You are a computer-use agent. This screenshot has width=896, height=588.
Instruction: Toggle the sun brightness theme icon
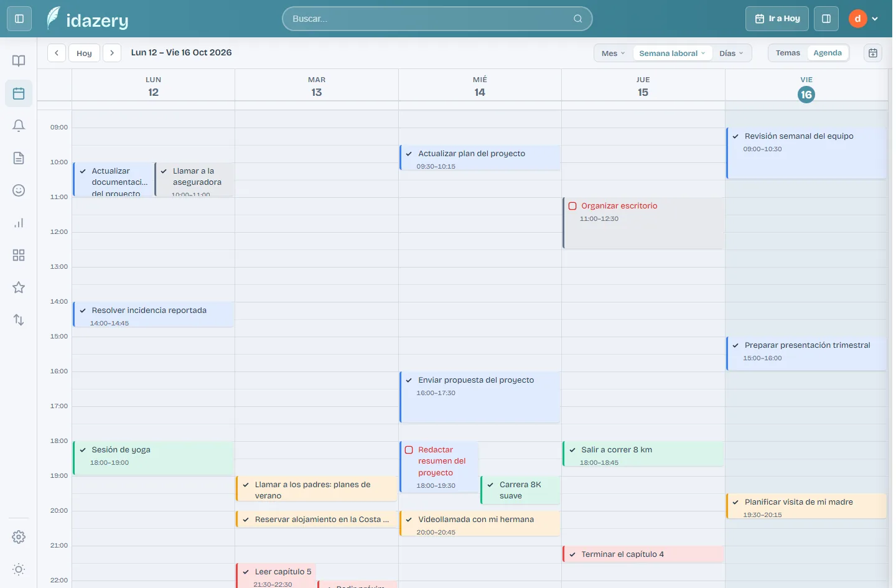tap(19, 569)
